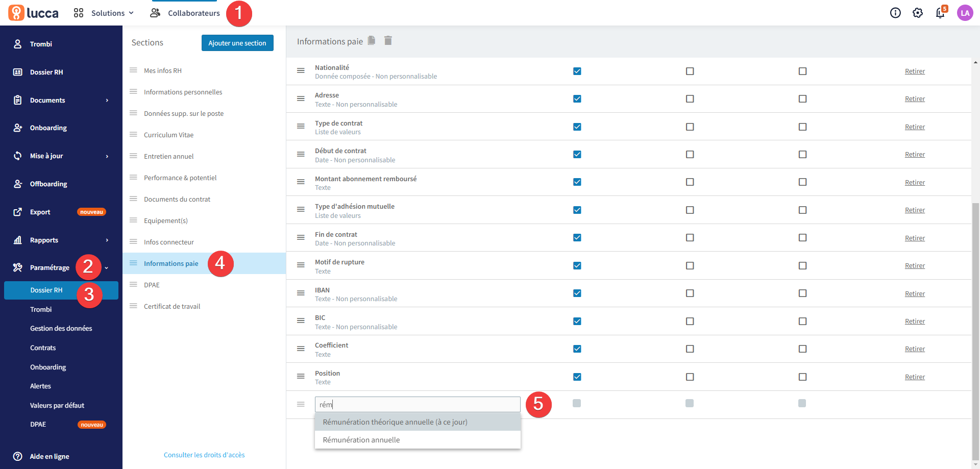Viewport: 980px width, 469px height.
Task: Open the notifications bell
Action: [x=940, y=13]
